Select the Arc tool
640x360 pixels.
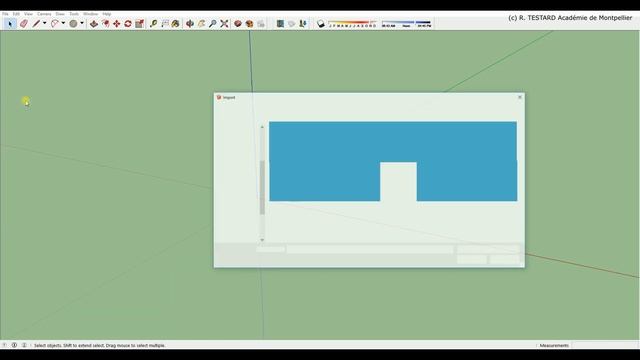54,24
